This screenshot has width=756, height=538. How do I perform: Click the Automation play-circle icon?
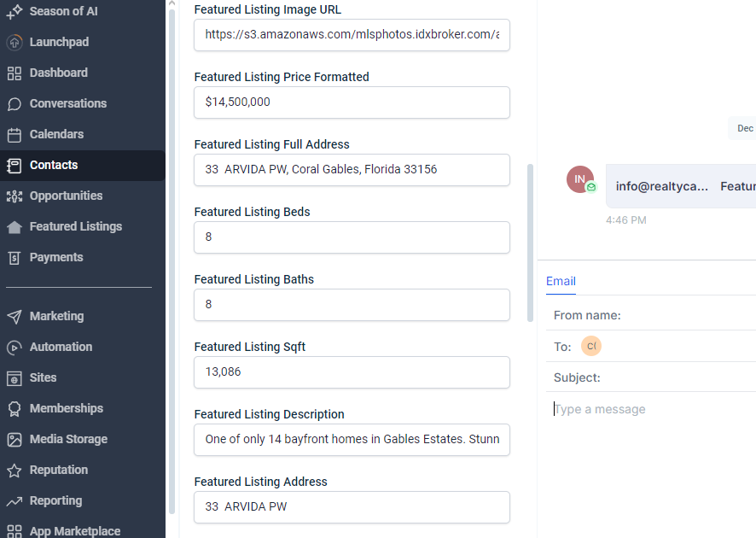click(15, 347)
